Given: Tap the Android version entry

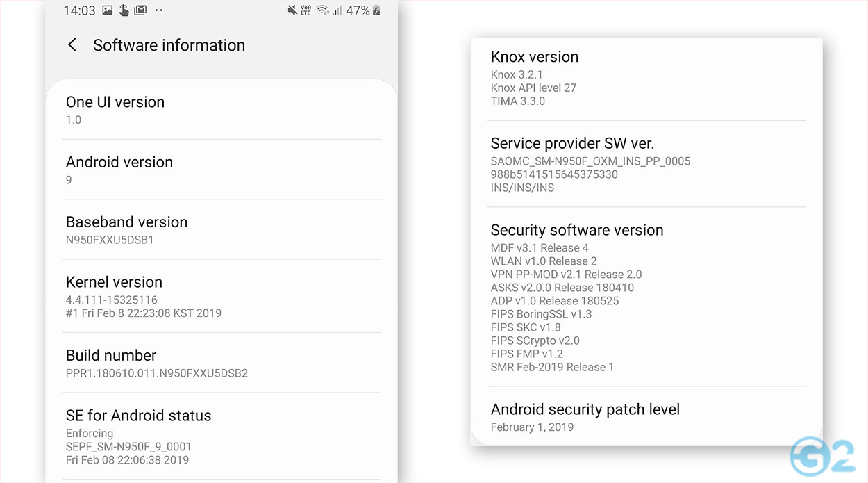Looking at the screenshot, I should [222, 170].
